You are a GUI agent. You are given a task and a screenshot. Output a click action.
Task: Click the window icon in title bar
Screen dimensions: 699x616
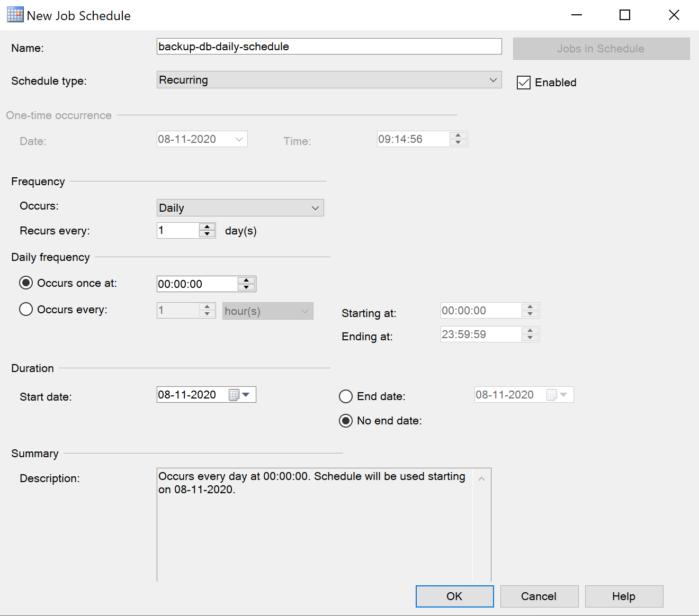pos(15,15)
